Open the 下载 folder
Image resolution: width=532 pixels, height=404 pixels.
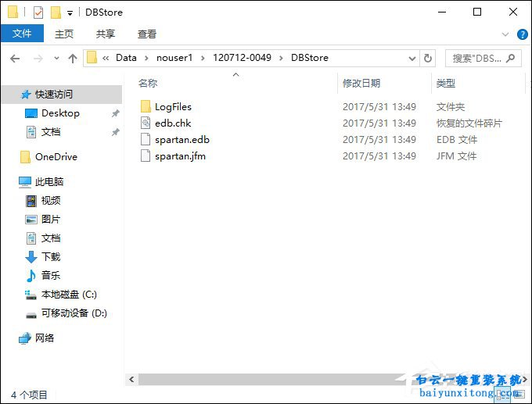click(51, 257)
